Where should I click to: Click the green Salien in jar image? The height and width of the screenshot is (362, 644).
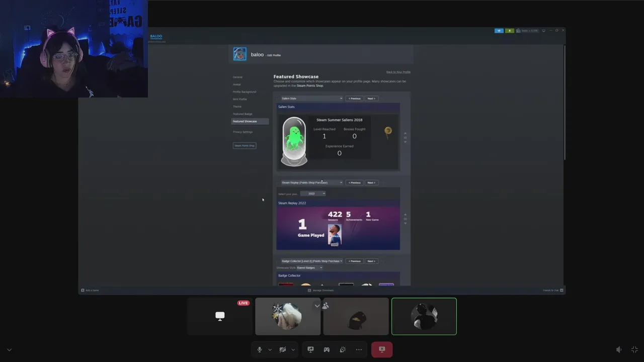pos(294,141)
